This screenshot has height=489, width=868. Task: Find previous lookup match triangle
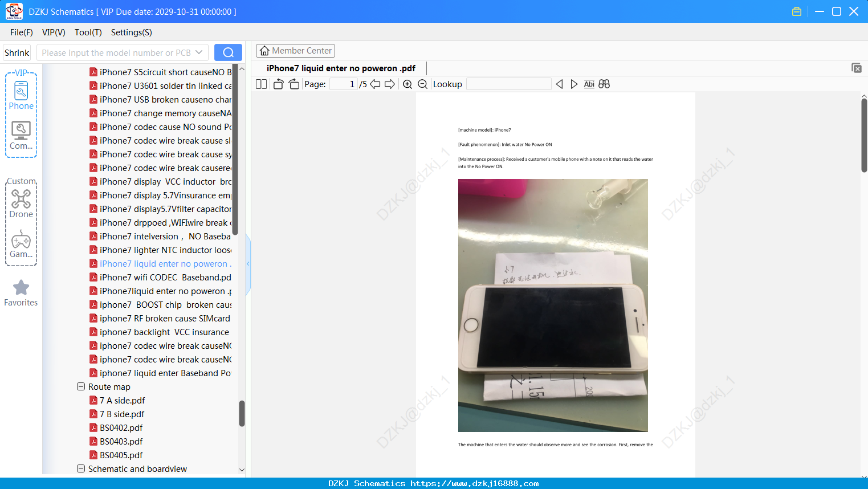[x=559, y=84]
